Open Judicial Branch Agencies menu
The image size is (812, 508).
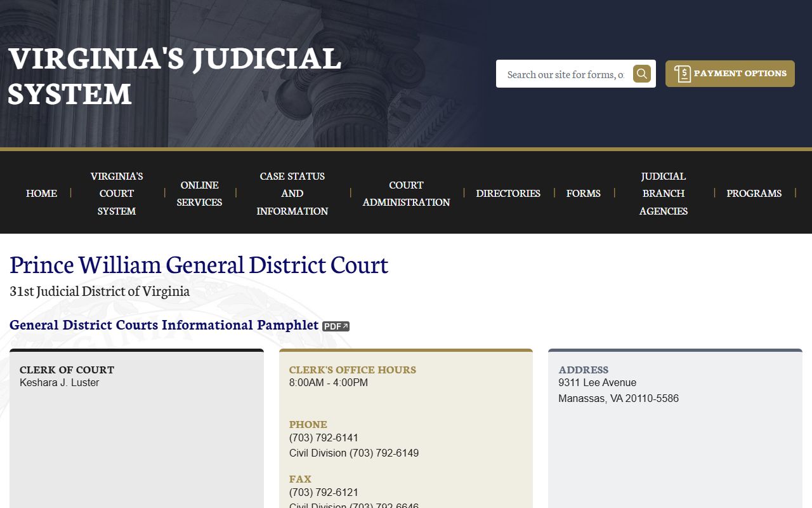click(x=664, y=193)
